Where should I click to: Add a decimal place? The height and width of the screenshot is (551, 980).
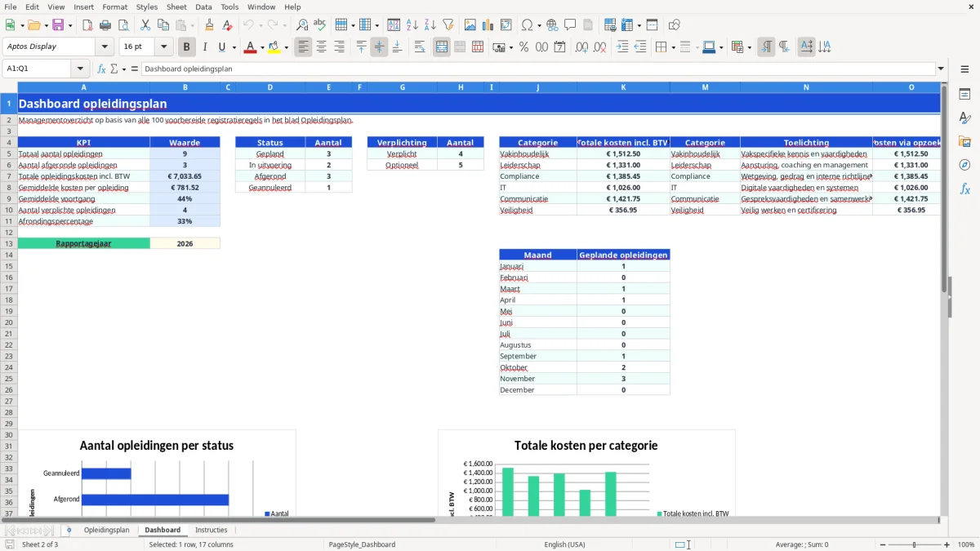(x=582, y=47)
